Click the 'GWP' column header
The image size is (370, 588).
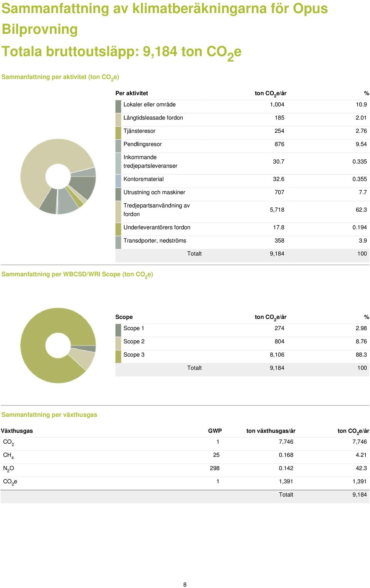[215, 431]
